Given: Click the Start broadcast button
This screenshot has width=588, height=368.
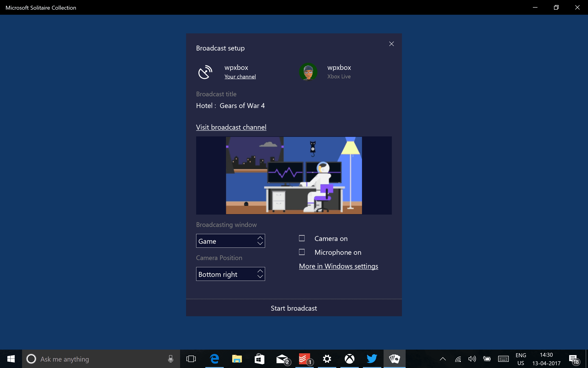Looking at the screenshot, I should point(294,308).
